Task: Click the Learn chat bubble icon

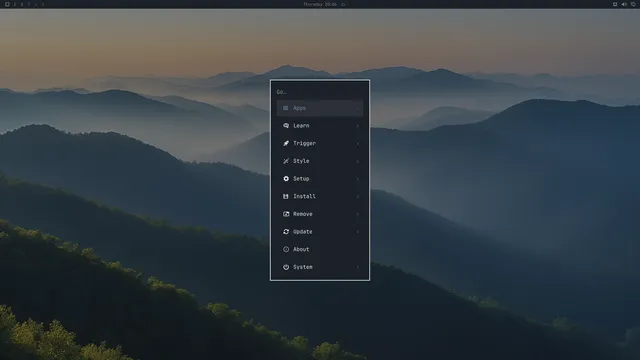Action: pos(286,126)
